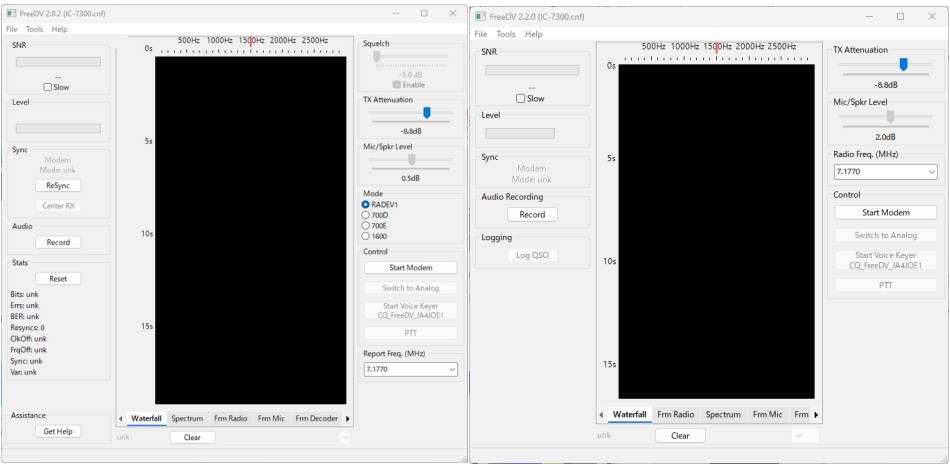
Task: Click TX Attenuation slider thumb in 2.2.0
Action: 903,64
